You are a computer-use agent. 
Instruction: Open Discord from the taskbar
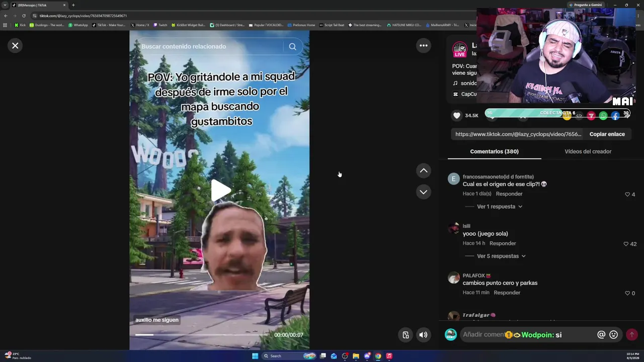(x=367, y=356)
